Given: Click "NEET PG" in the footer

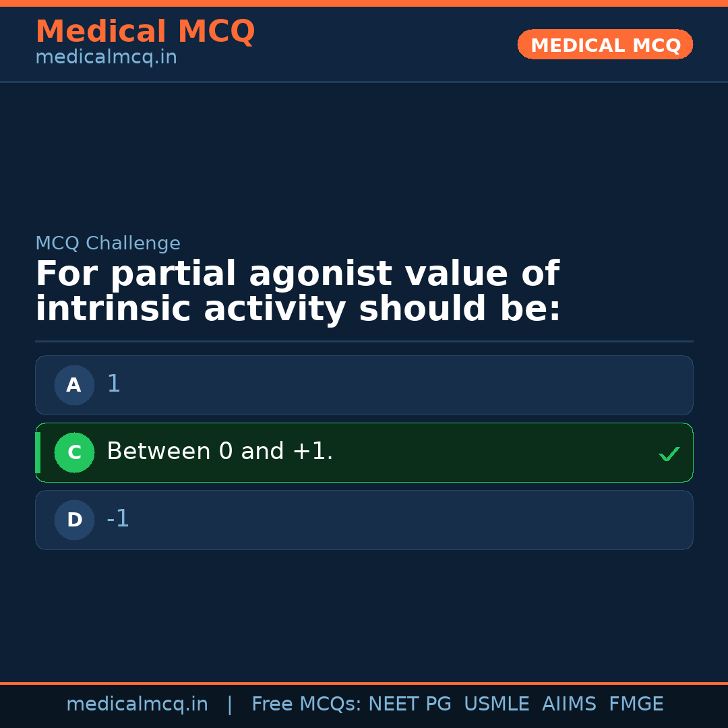Looking at the screenshot, I should point(410,704).
